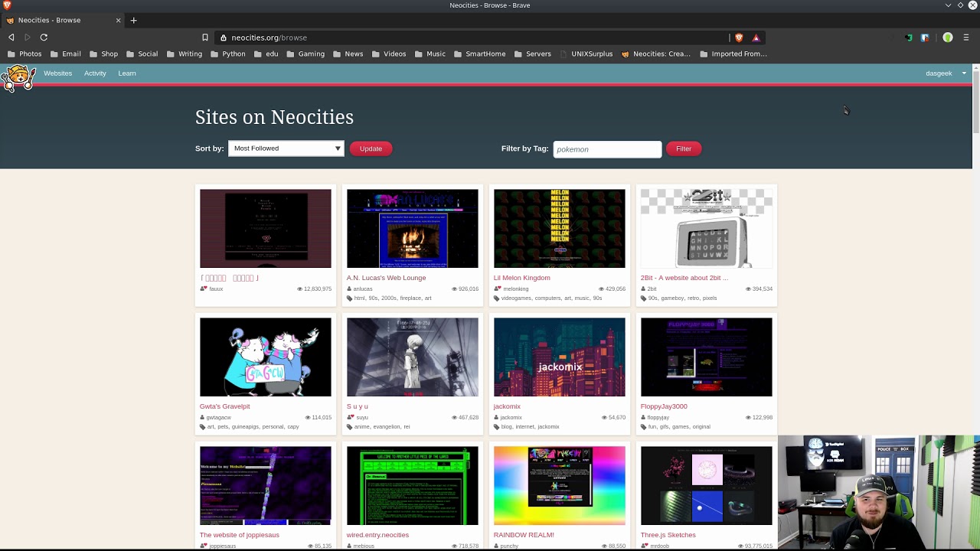Click the fireplace tag under Web Lounge
Viewport: 980px width, 551px height.
[410, 298]
